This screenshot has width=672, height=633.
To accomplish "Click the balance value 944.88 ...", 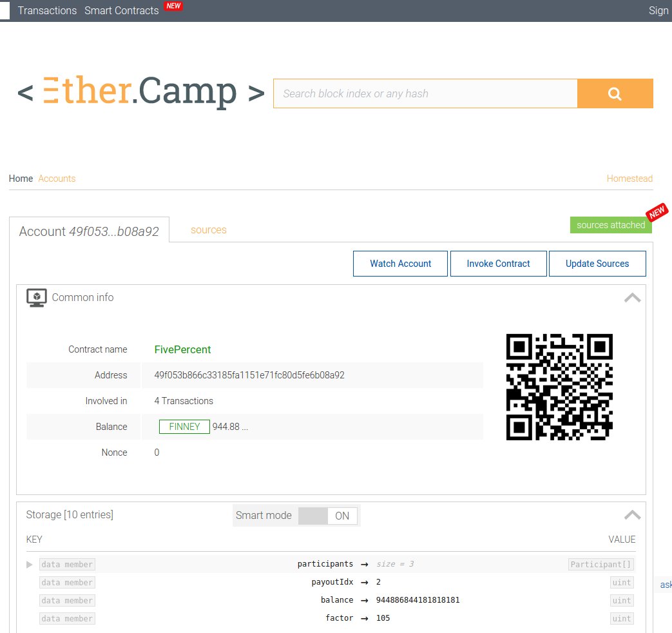I will (230, 427).
